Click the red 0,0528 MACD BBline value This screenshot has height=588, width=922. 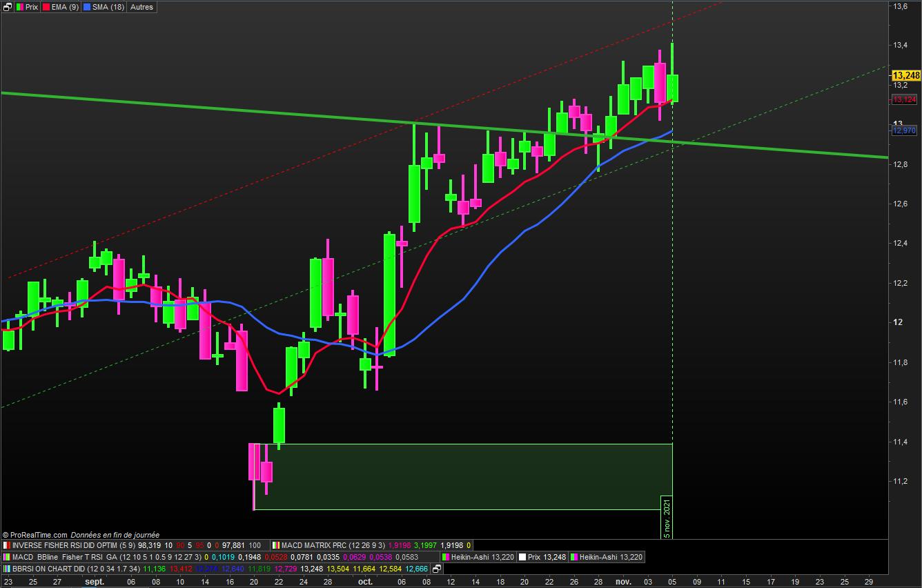tap(275, 557)
